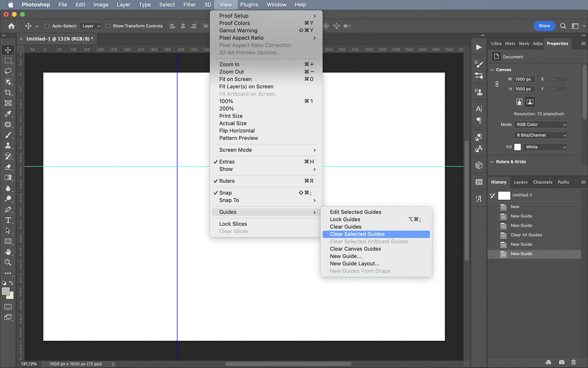Viewport: 588px width, 368px height.
Task: Select the Lasso tool
Action: (x=8, y=71)
